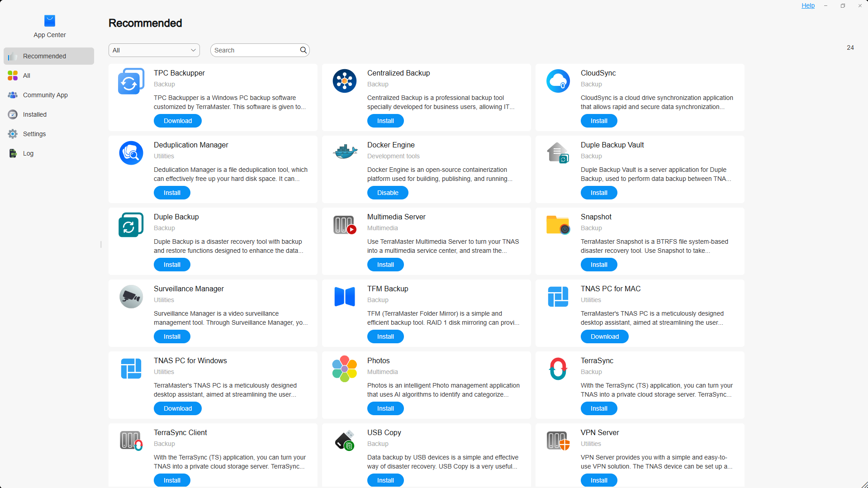Click the CloudSync app title
868x488 pixels.
coord(598,73)
